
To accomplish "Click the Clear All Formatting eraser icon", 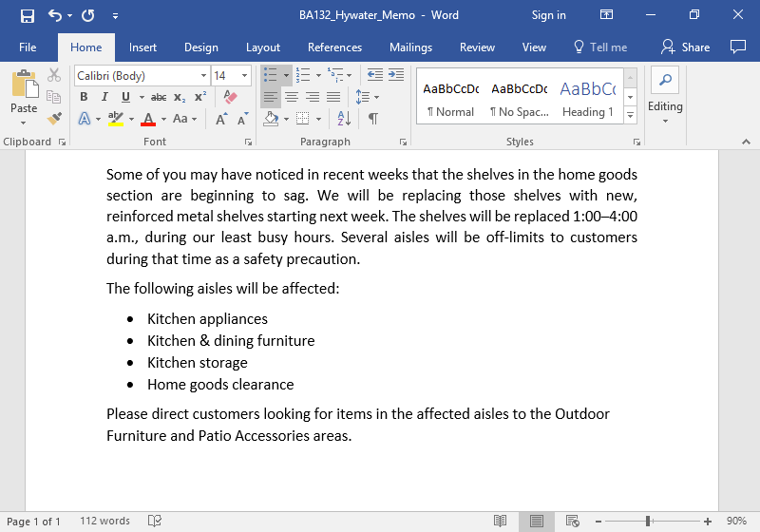I will pos(229,97).
